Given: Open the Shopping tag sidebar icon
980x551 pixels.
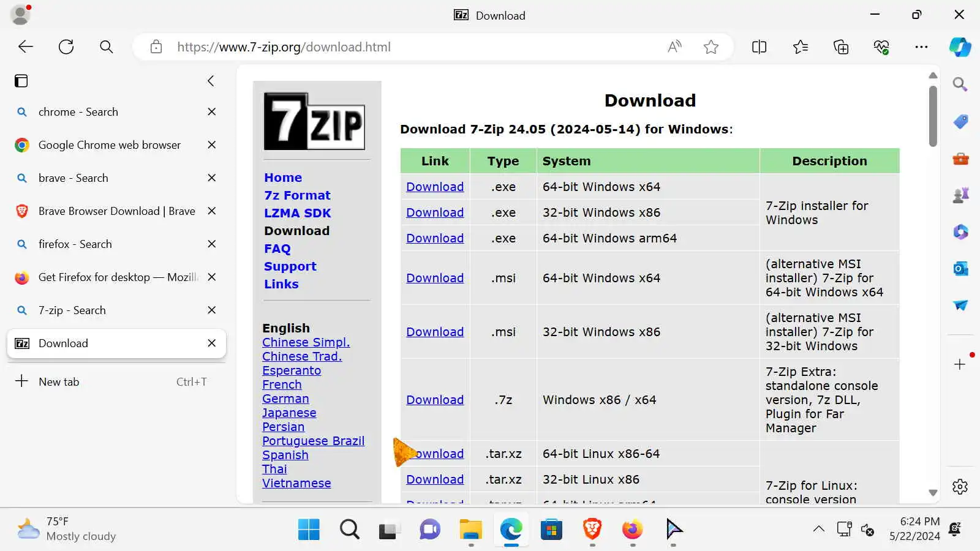Looking at the screenshot, I should click(960, 122).
